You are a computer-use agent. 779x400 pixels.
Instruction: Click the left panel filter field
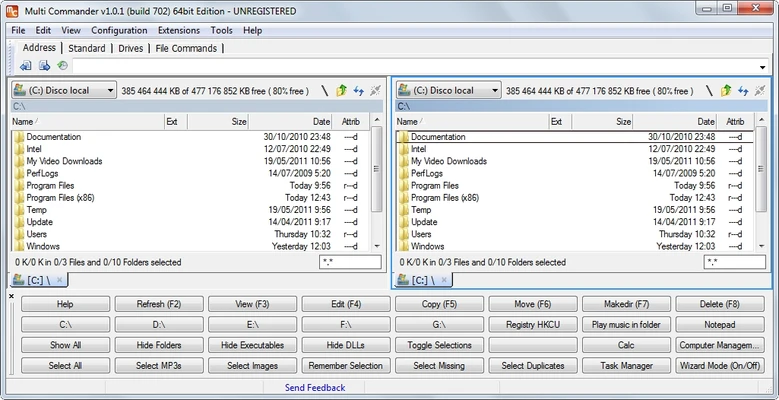point(350,262)
